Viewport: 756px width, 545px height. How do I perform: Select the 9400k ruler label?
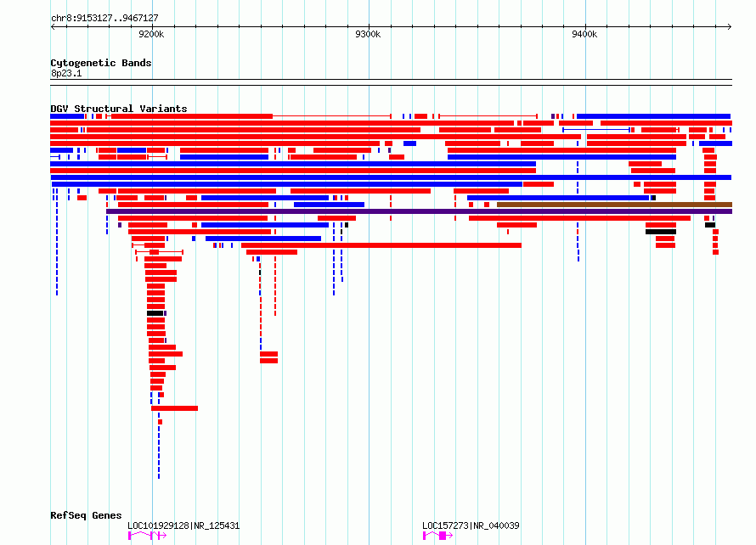click(x=584, y=34)
